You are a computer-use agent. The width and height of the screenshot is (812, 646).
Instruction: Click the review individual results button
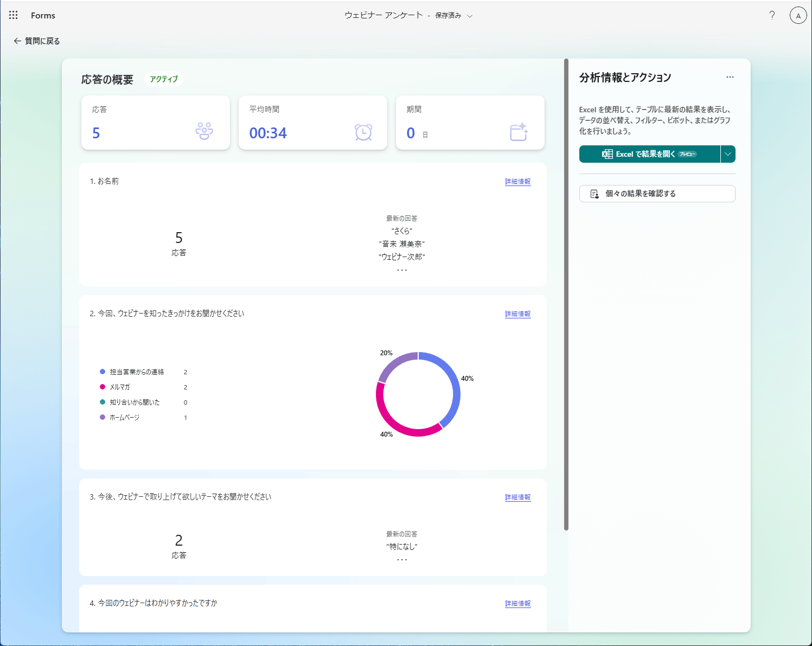657,194
